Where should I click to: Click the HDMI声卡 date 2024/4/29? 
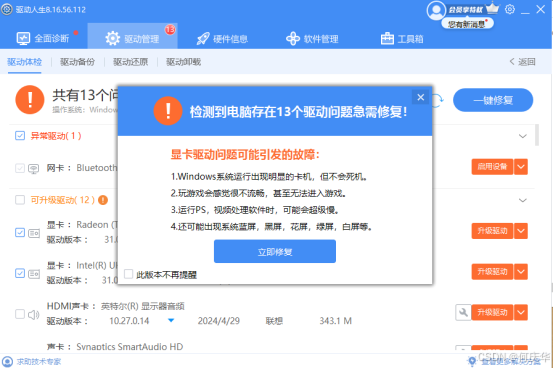[x=219, y=321]
